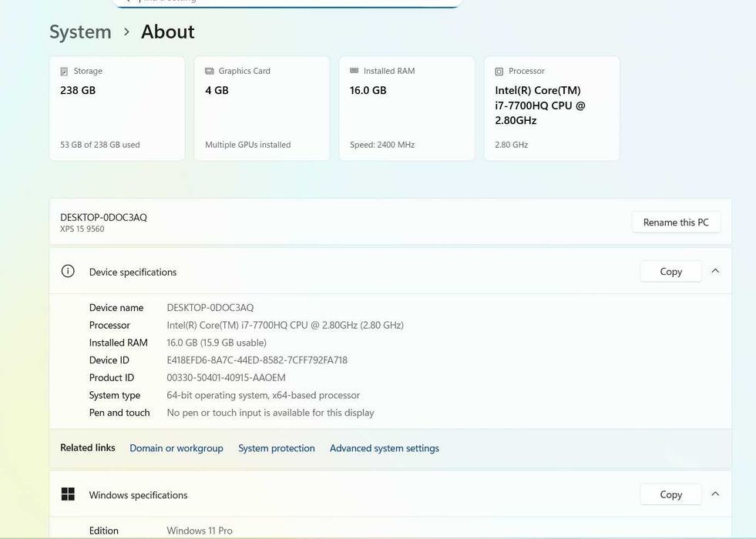Click the Related links label
Viewport: 756px width, 539px height.
(x=88, y=447)
